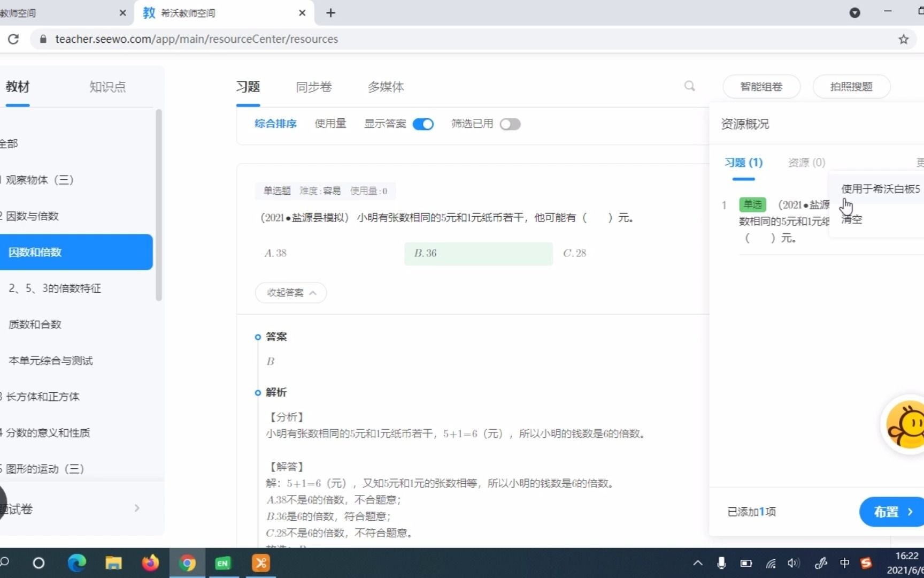Click Chrome icon in taskbar
This screenshot has width=924, height=578.
pos(187,563)
